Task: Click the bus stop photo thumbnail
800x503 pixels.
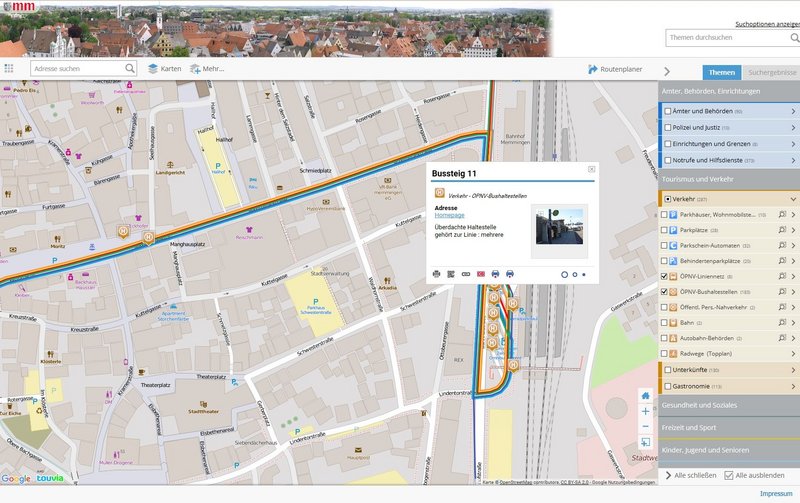Action: click(x=559, y=225)
